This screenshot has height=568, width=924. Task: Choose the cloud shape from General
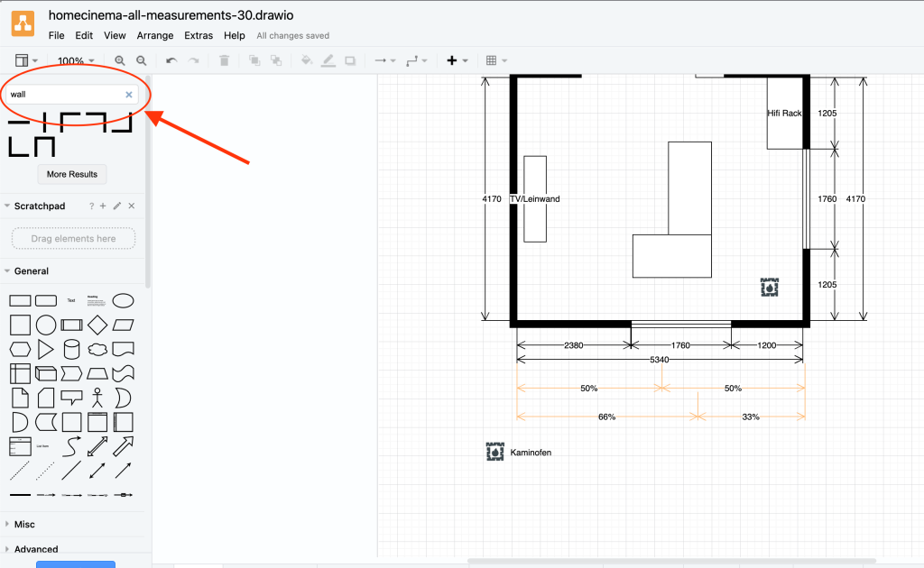click(97, 349)
